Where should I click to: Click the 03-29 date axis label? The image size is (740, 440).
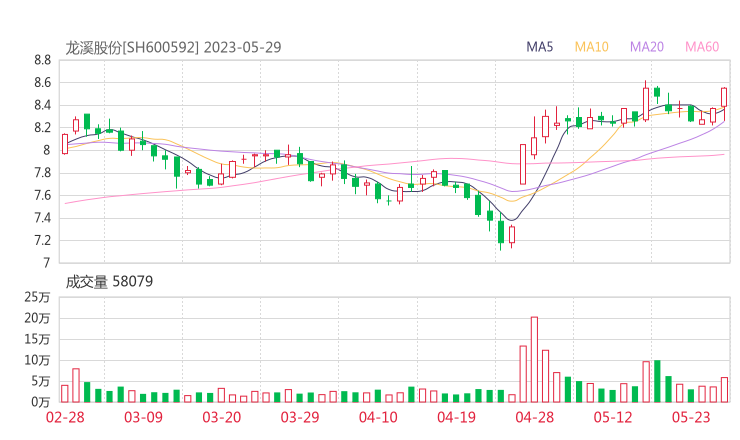[x=300, y=417]
